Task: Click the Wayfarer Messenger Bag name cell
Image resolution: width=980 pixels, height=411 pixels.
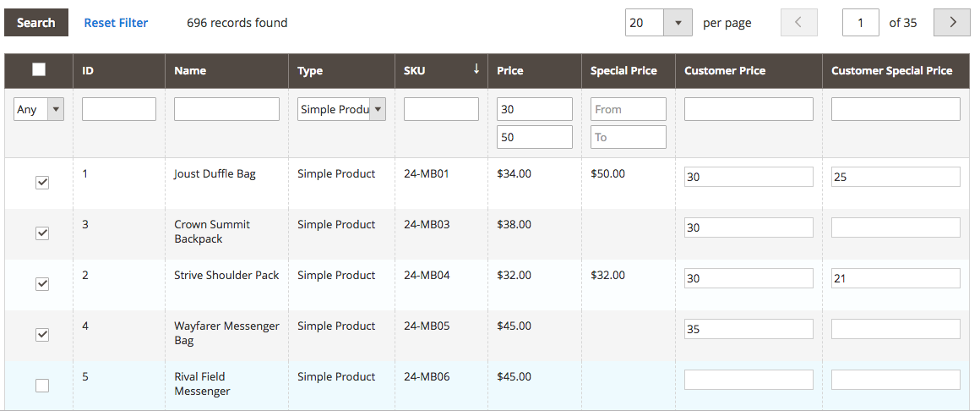Action: [x=227, y=333]
